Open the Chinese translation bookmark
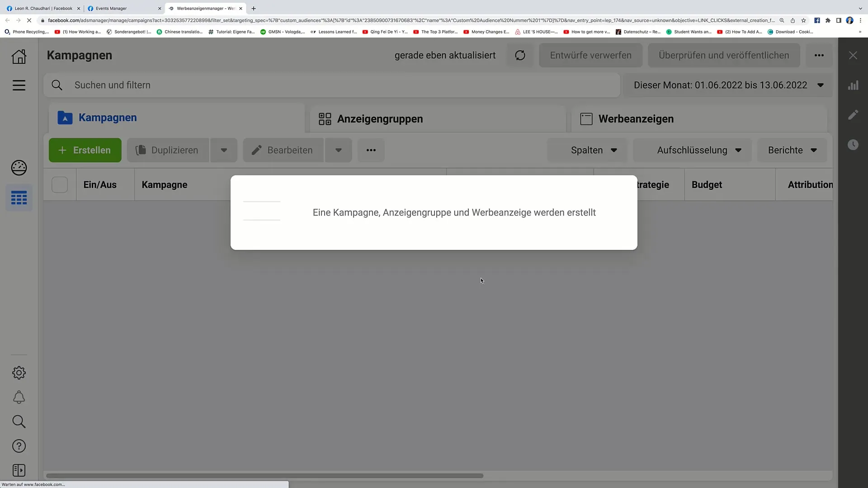This screenshot has height=488, width=868. click(x=180, y=32)
